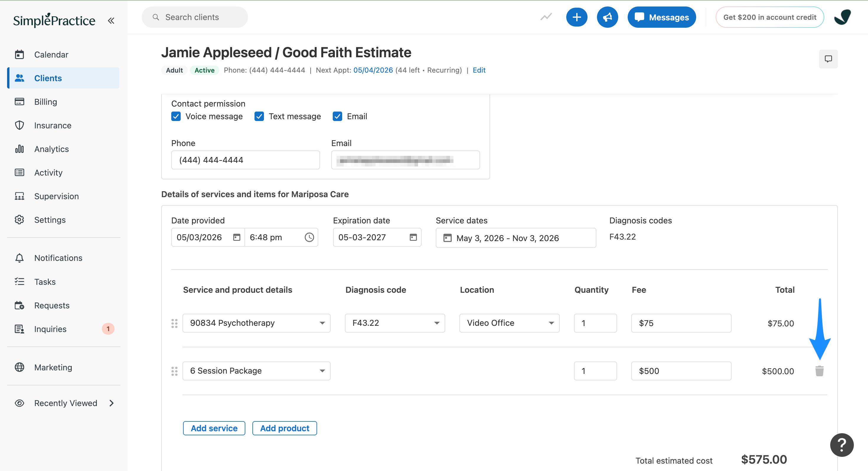Click the blue plus create button
Image resolution: width=868 pixels, height=471 pixels.
click(577, 17)
